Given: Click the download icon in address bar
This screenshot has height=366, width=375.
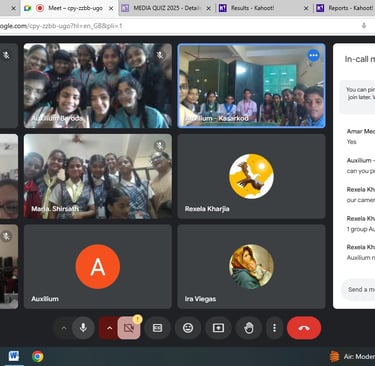Looking at the screenshot, I should [364, 26].
